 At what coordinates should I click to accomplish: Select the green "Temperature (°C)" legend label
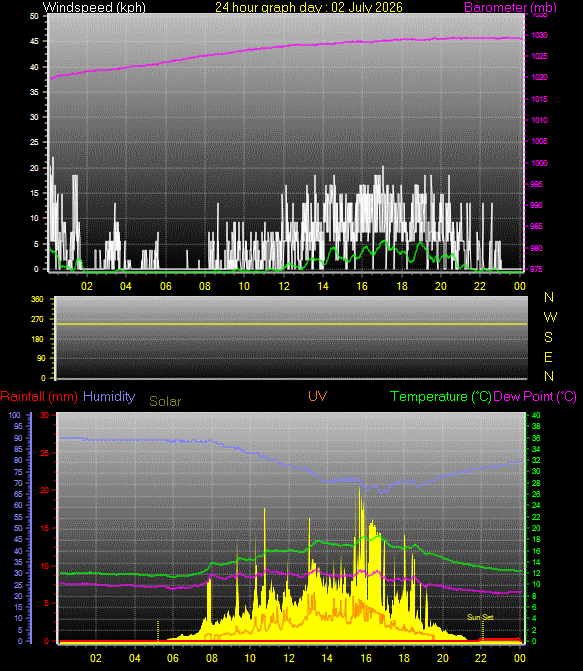tap(441, 397)
